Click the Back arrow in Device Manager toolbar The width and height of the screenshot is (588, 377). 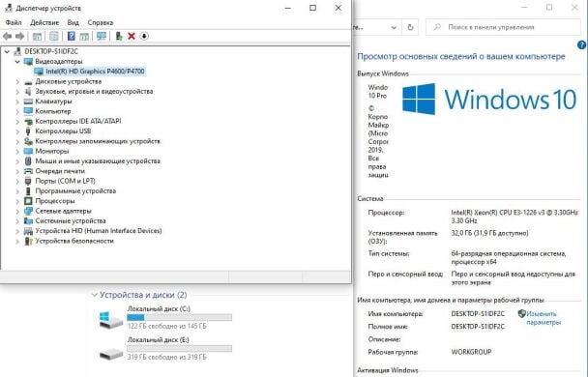(7, 36)
